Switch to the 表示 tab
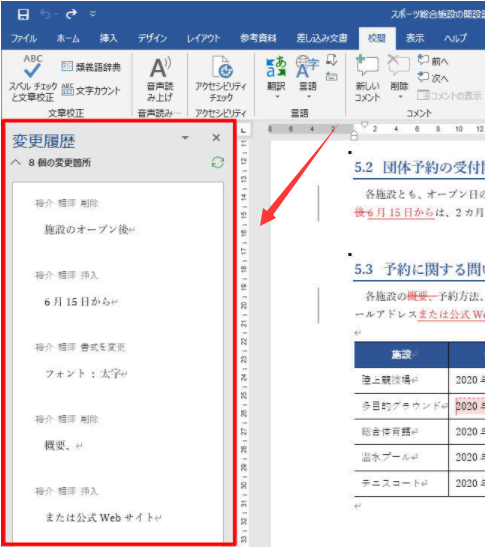The height and width of the screenshot is (554, 488). click(414, 38)
